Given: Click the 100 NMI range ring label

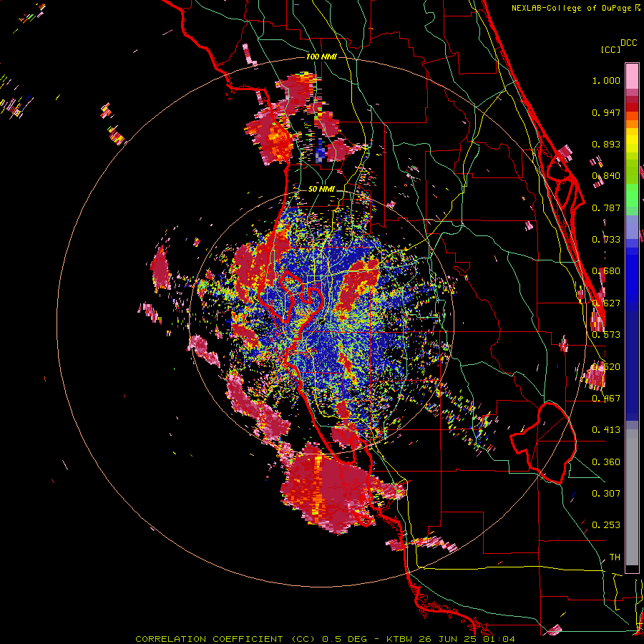Looking at the screenshot, I should (x=321, y=57).
